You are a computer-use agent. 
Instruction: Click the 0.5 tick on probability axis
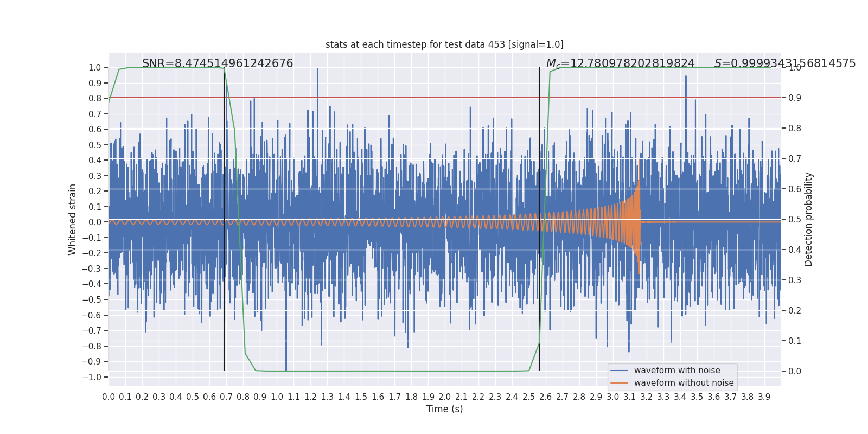pos(795,219)
